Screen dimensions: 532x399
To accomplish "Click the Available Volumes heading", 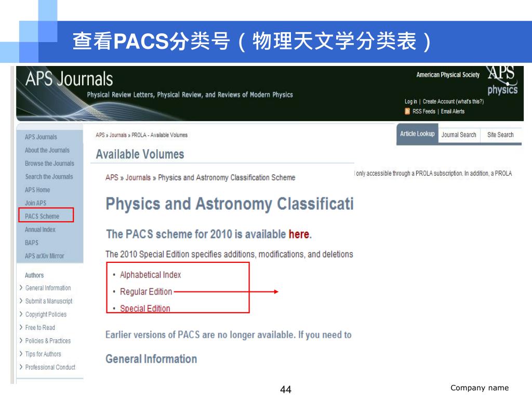I will pyautogui.click(x=140, y=154).
